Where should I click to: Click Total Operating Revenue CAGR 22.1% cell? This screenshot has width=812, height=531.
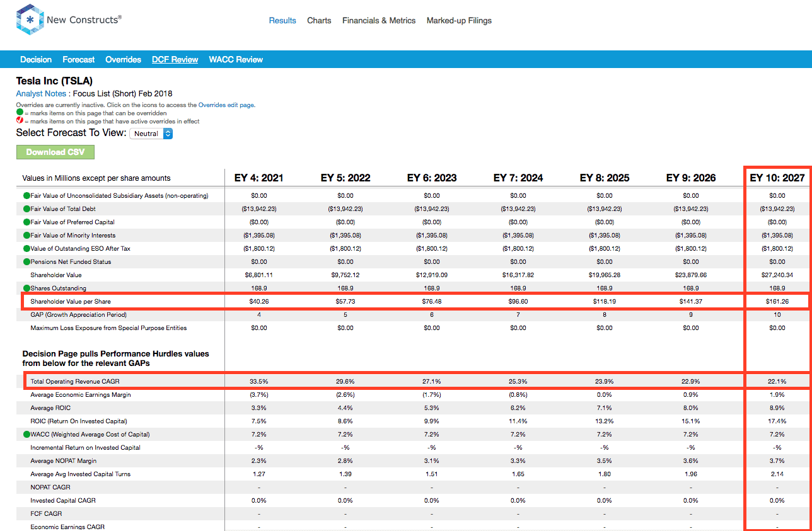(777, 381)
